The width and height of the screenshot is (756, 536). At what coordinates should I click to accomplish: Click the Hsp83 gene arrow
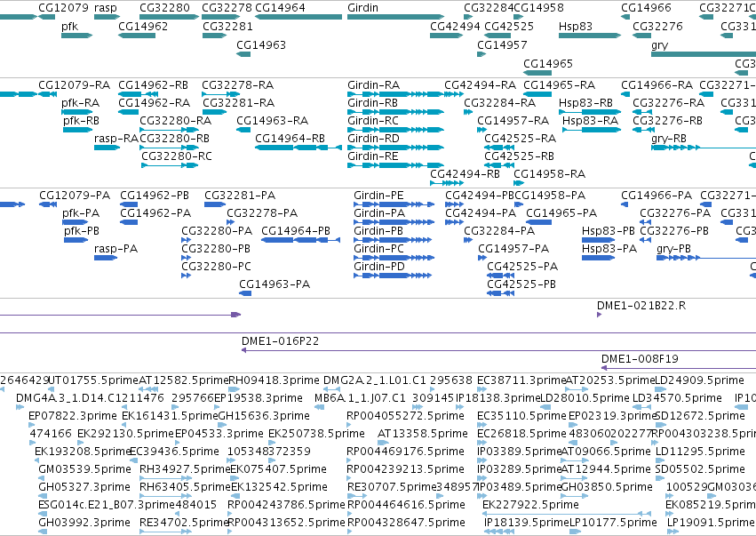(590, 36)
